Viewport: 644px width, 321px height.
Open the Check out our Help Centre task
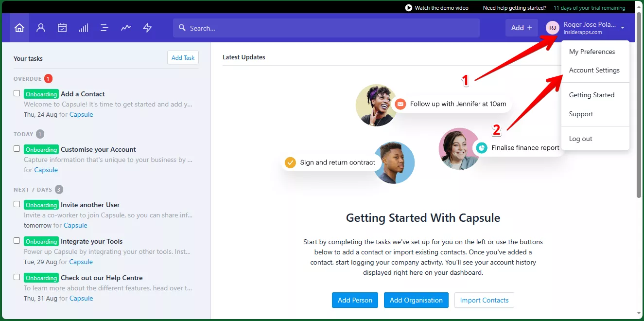tap(102, 278)
